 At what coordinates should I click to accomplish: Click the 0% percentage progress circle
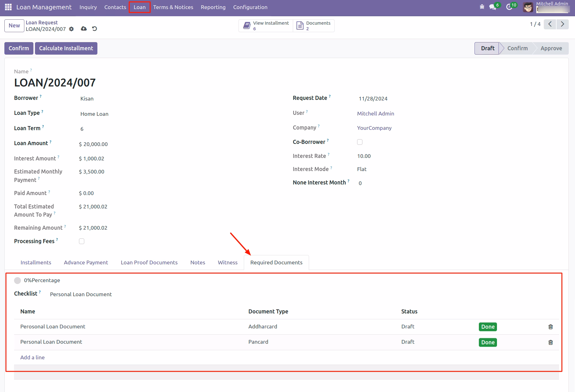click(17, 281)
